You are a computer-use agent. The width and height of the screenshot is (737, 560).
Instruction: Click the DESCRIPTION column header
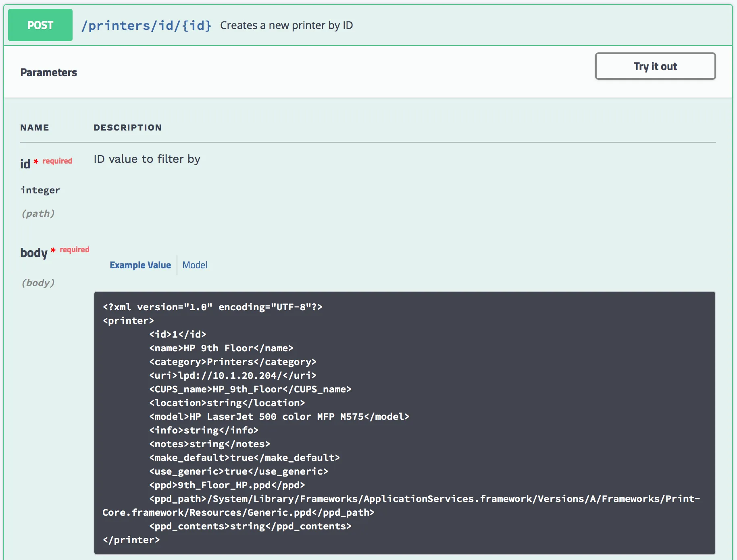pyautogui.click(x=128, y=127)
